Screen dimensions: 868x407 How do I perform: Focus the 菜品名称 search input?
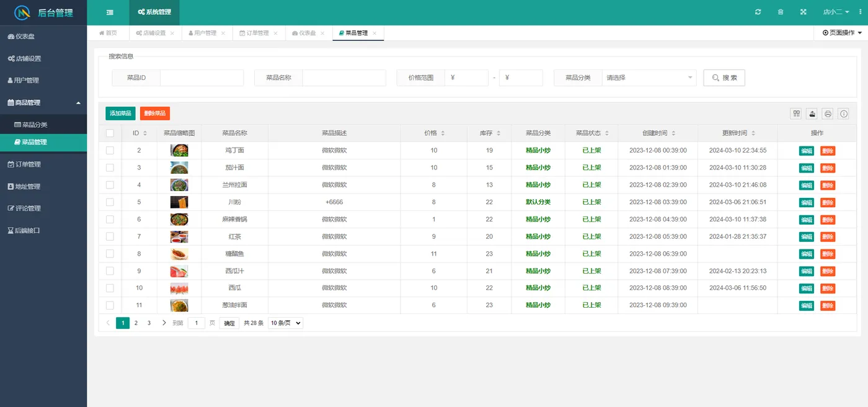pos(344,78)
